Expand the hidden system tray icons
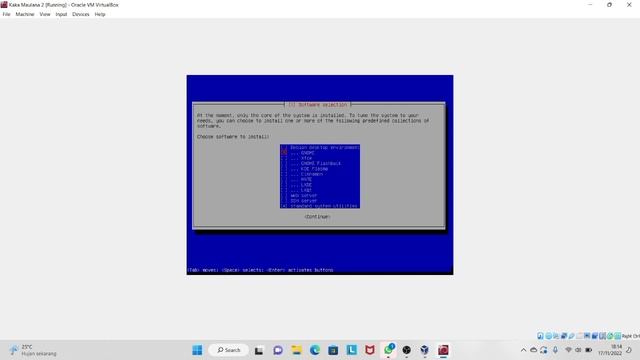This screenshot has width=640, height=360. click(523, 350)
